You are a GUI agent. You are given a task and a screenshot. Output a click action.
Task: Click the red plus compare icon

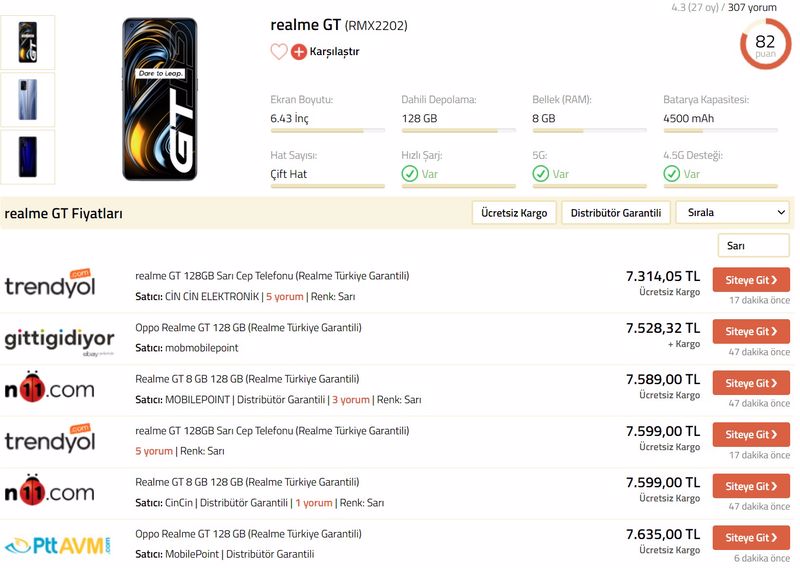[298, 52]
